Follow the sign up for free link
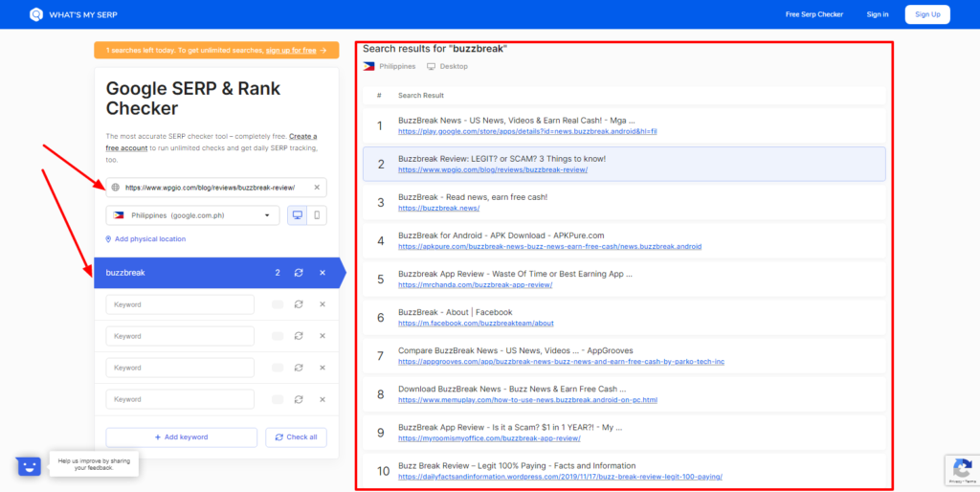The image size is (980, 492). 291,51
